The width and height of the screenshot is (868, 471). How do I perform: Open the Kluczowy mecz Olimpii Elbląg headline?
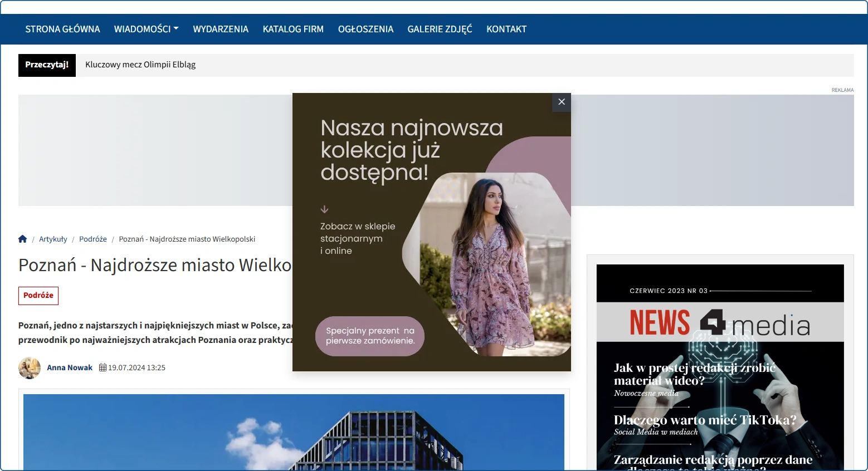click(140, 65)
